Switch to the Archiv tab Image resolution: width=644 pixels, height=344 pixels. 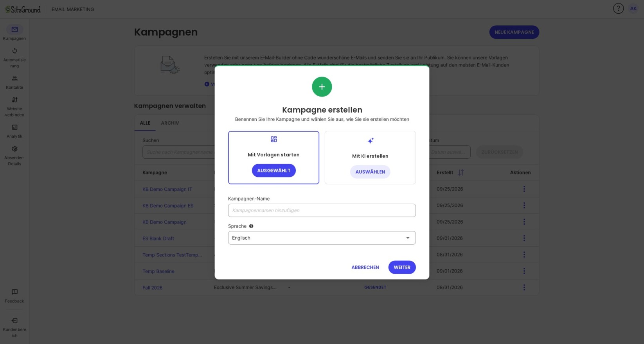[170, 123]
